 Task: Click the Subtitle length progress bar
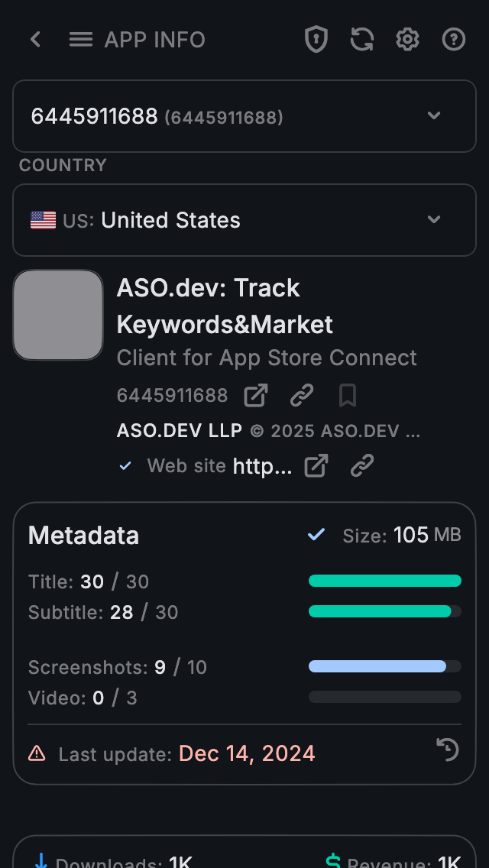tap(384, 611)
